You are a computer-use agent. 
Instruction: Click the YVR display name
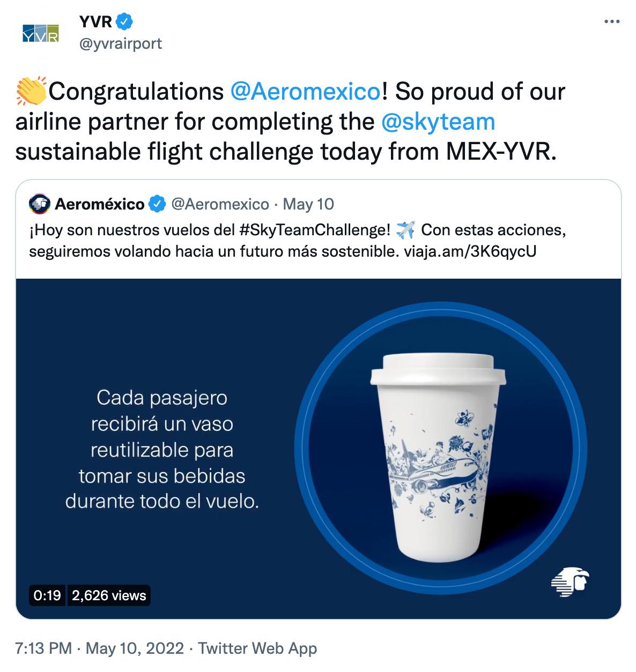(x=95, y=22)
